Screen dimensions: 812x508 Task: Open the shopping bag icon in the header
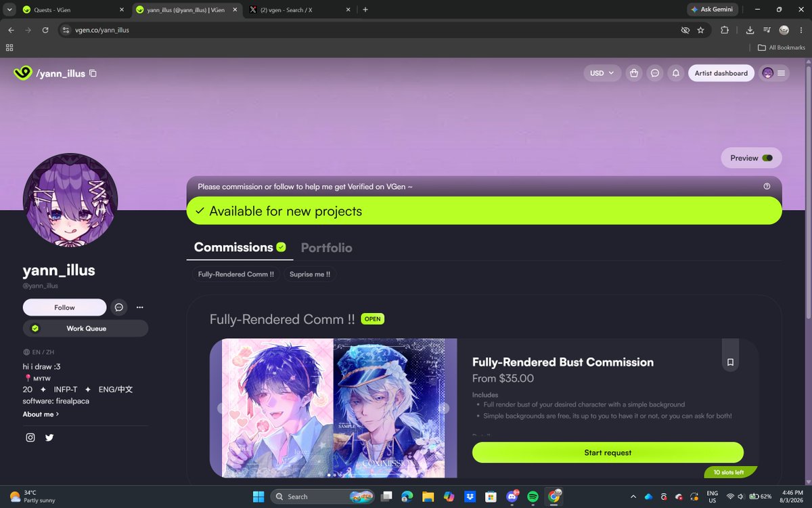[x=633, y=73]
